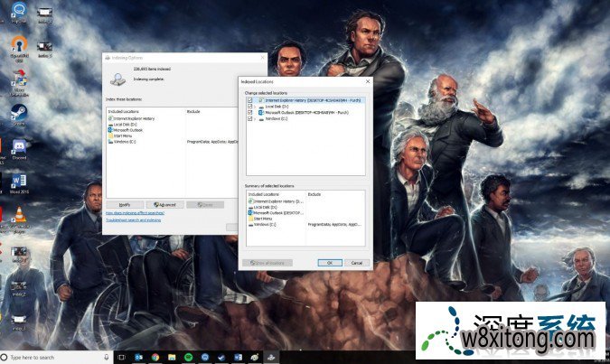Uncheck the Microsoft Outlook location checkbox
610x364 pixels.
coord(250,112)
